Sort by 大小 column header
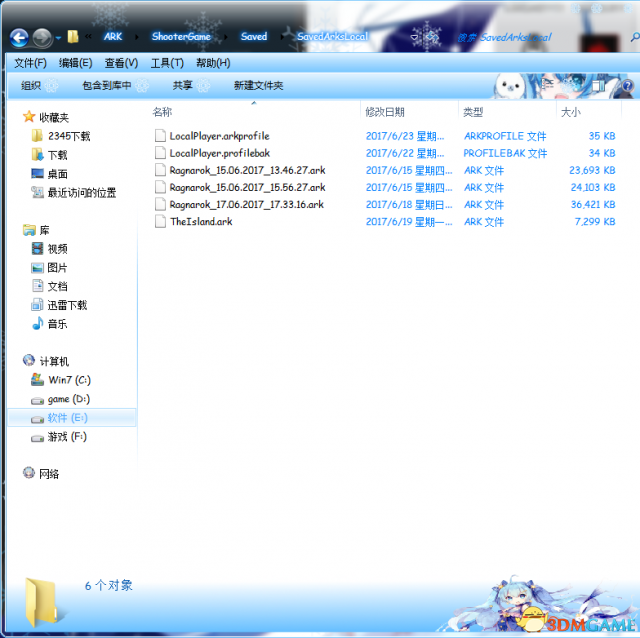Viewport: 640px width, 638px height. click(571, 112)
